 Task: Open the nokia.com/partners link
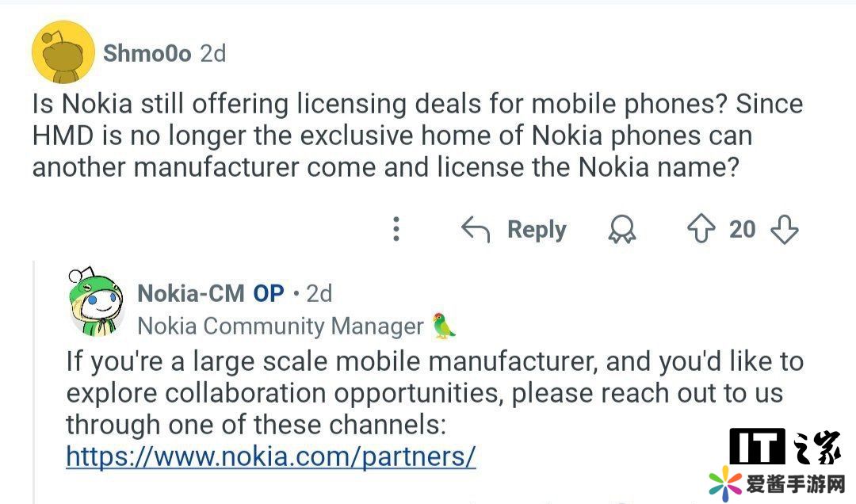pos(270,456)
